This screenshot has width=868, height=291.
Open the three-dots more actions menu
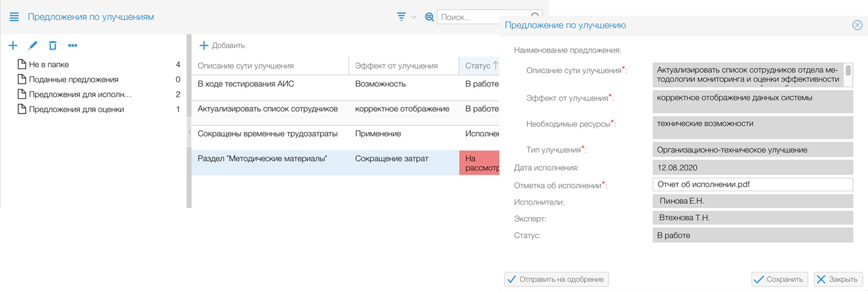[x=73, y=46]
